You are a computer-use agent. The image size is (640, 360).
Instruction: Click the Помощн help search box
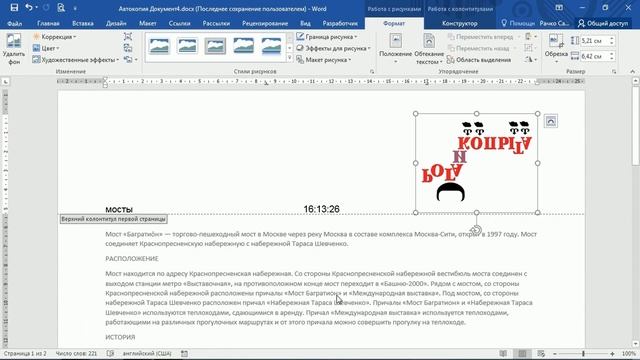518,23
